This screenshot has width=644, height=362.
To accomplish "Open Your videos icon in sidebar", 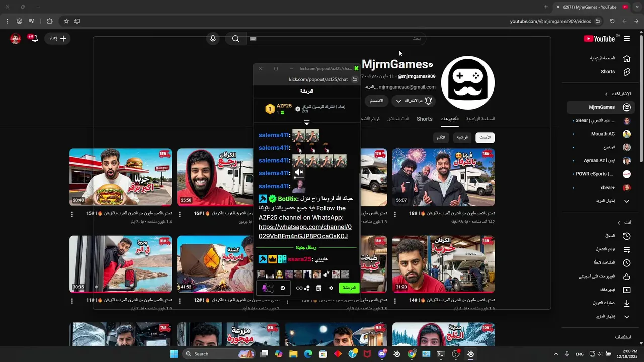I will (626, 290).
